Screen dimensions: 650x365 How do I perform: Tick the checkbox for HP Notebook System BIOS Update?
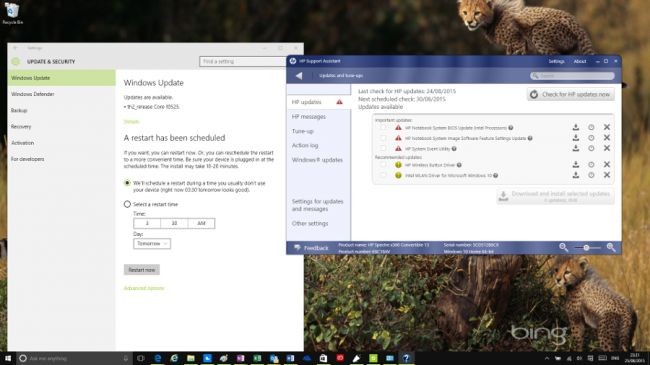(x=383, y=128)
